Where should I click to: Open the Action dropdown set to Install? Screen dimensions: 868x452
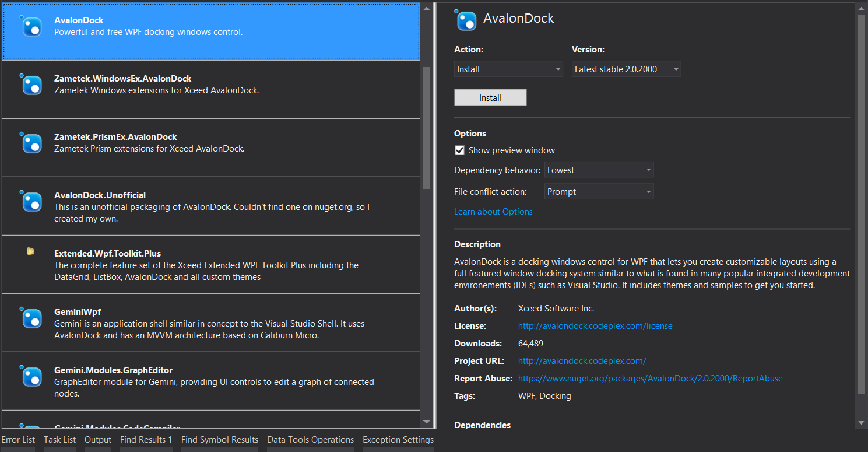click(x=508, y=69)
